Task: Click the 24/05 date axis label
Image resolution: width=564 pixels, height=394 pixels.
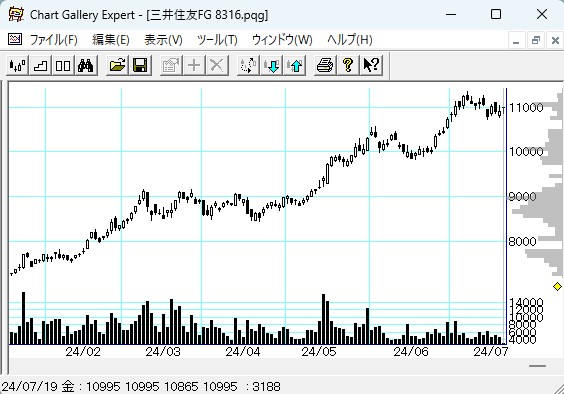Action: (x=319, y=352)
